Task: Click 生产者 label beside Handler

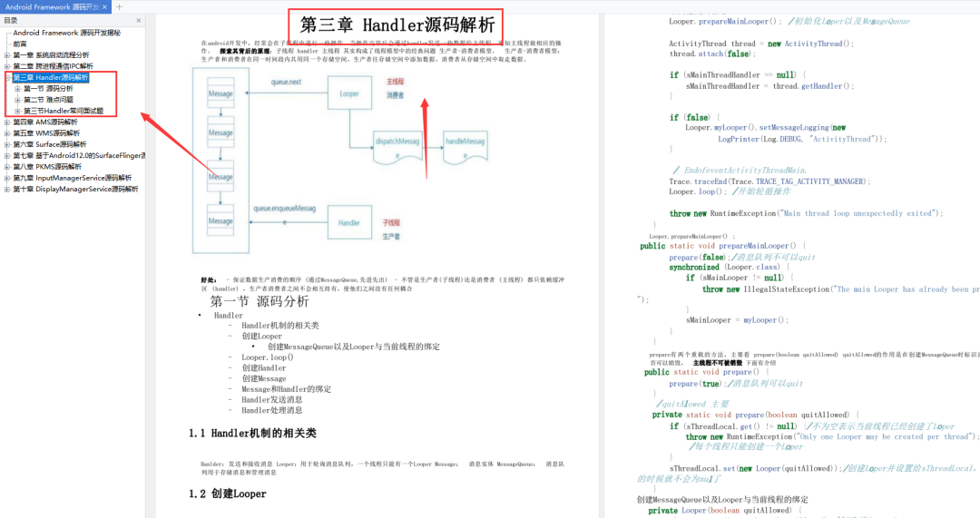Action: [391, 237]
